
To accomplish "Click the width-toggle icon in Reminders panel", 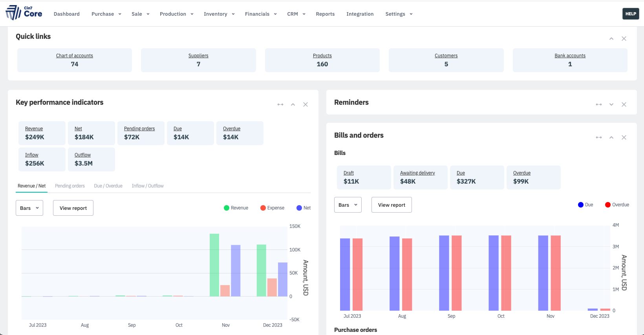I will (x=599, y=104).
